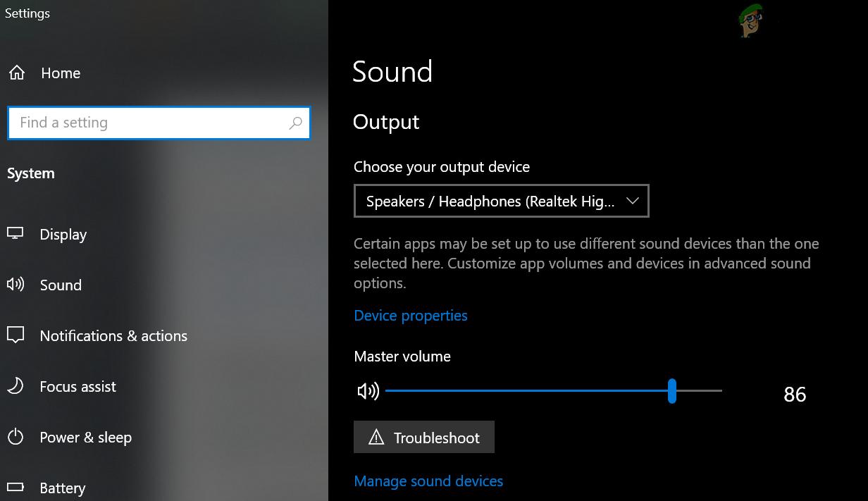Click Manage sound devices link
This screenshot has height=501, width=868.
tap(428, 481)
